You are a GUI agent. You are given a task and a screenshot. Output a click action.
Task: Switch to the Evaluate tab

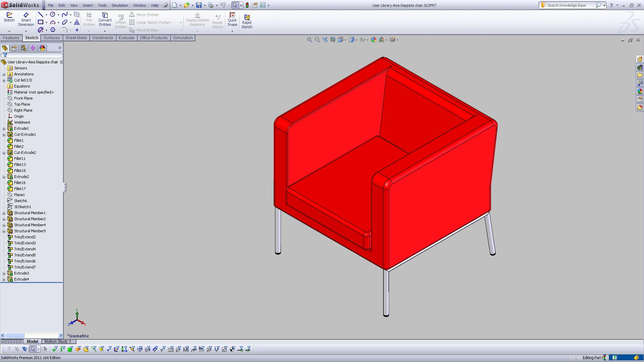(x=126, y=38)
